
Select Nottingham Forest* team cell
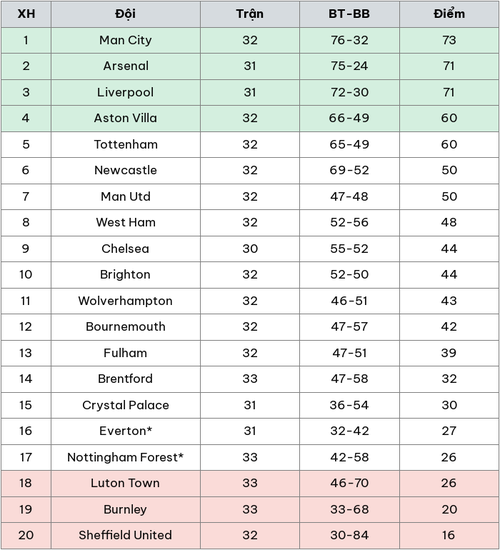tap(125, 457)
